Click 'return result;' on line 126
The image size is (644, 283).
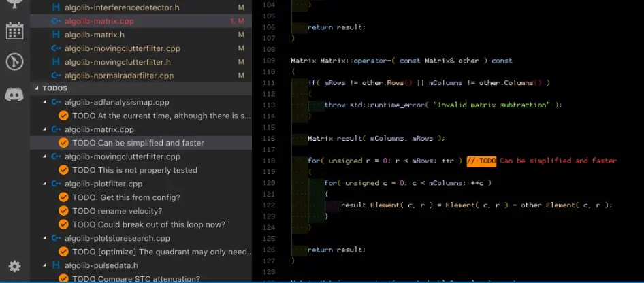pos(336,250)
